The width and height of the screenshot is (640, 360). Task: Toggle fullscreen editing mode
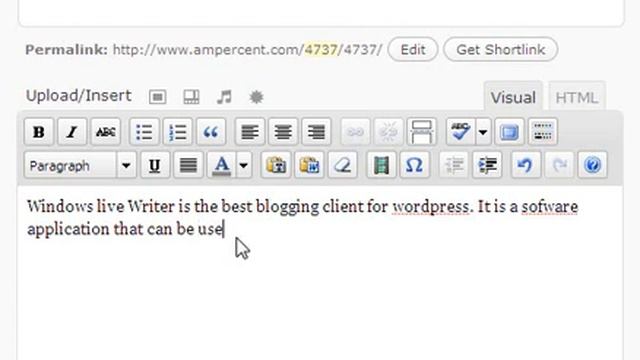tap(509, 132)
